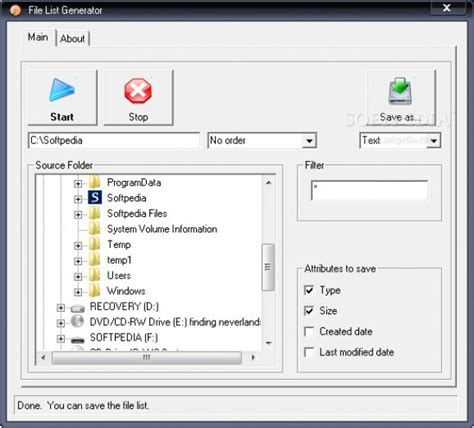Expand the RECOVERY (D:) drive node

[61, 307]
